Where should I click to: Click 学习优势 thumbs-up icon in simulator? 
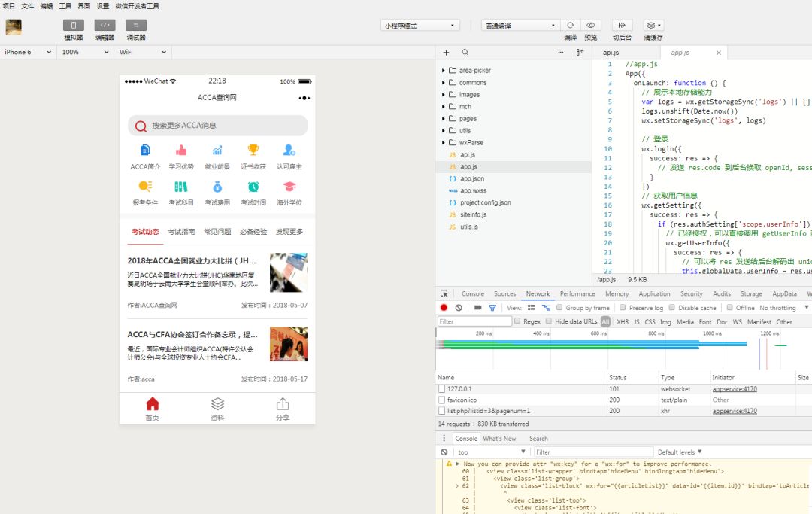[x=181, y=151]
